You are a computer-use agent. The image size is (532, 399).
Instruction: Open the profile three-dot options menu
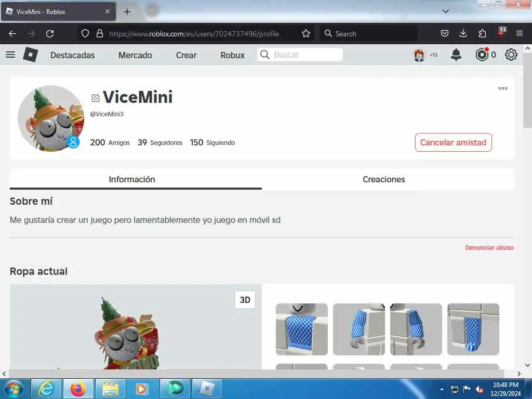tap(503, 88)
